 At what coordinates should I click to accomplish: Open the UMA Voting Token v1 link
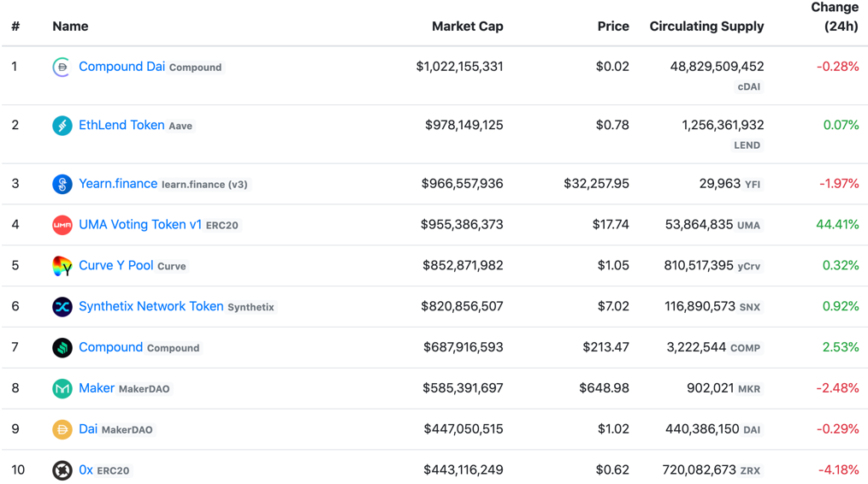140,225
